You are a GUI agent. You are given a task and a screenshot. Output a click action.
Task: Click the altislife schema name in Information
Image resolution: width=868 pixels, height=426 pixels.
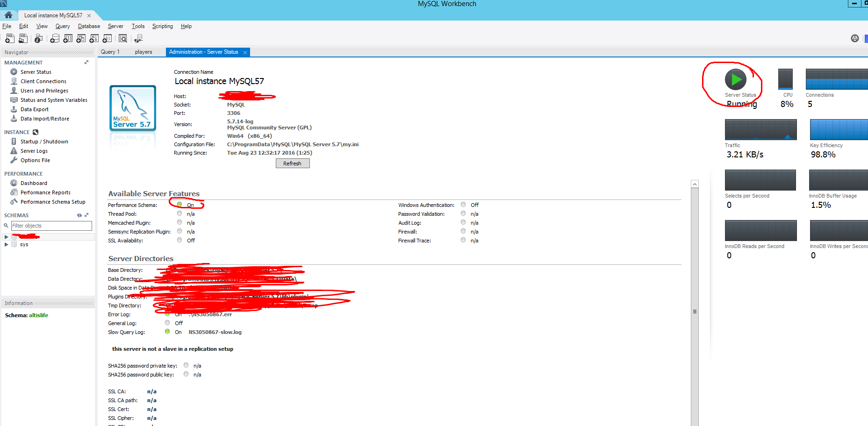point(38,315)
